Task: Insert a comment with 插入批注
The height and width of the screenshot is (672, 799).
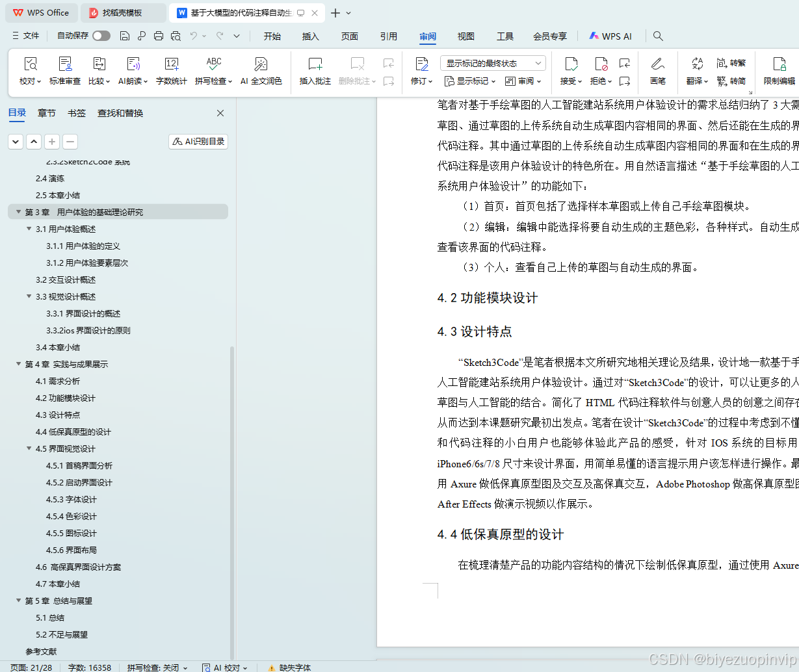Action: (315, 70)
